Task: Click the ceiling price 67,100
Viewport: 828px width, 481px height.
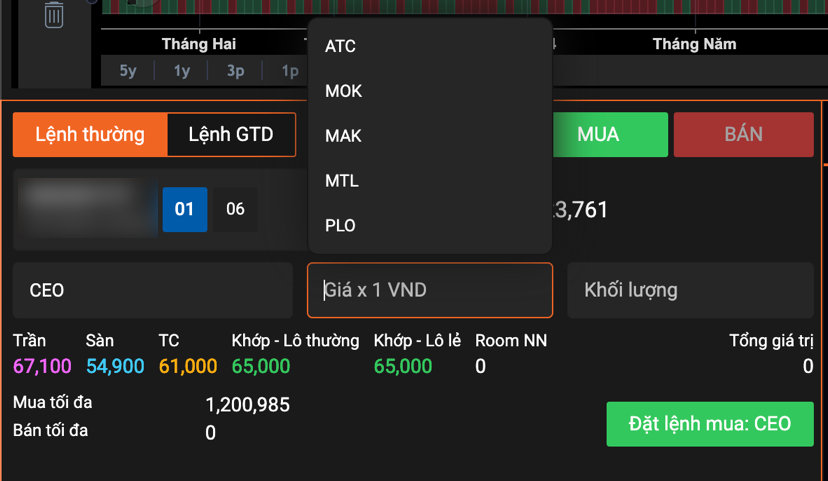Action: [x=42, y=366]
